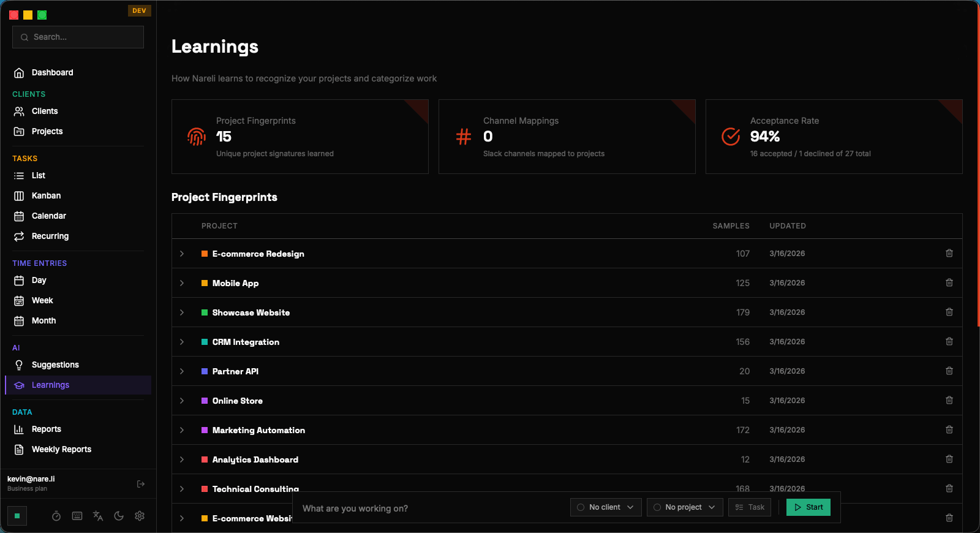Delete CRM Integration fingerprint with trash icon
This screenshot has width=980, height=533.
tap(949, 341)
